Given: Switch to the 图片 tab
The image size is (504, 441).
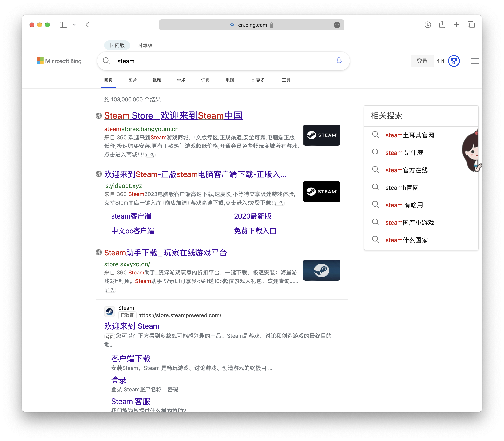Looking at the screenshot, I should tap(133, 80).
